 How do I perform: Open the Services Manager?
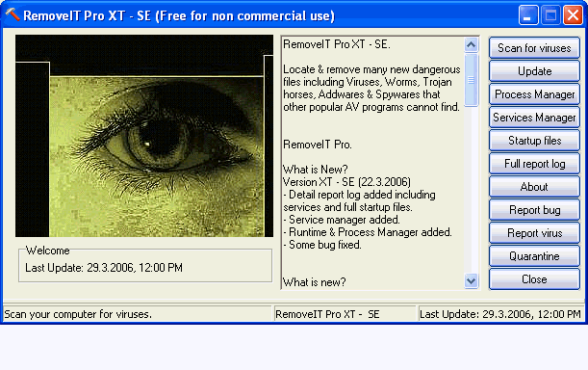click(534, 118)
